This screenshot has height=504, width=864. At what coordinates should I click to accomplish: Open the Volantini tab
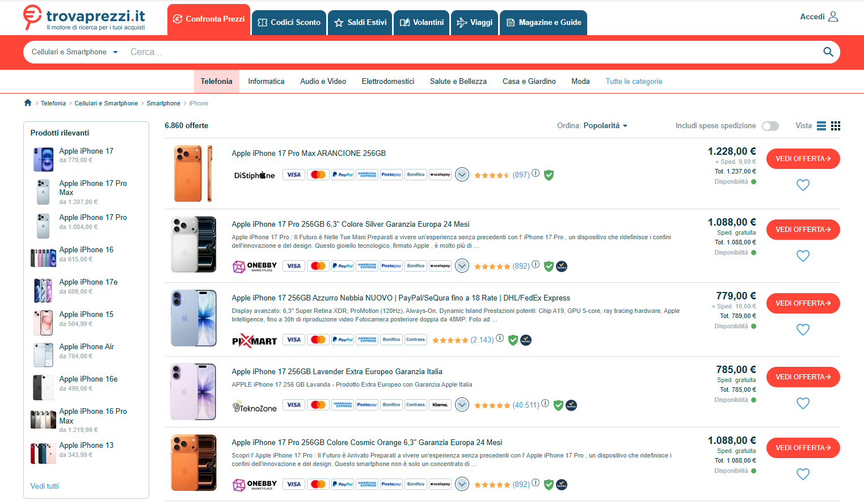coord(422,23)
